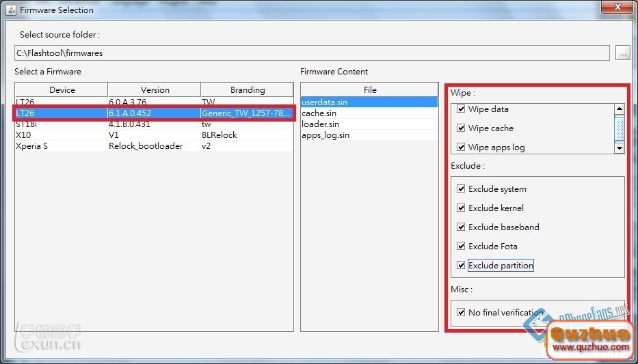The height and width of the screenshot is (364, 638).
Task: Uncheck Exclude kernel option
Action: (x=461, y=208)
